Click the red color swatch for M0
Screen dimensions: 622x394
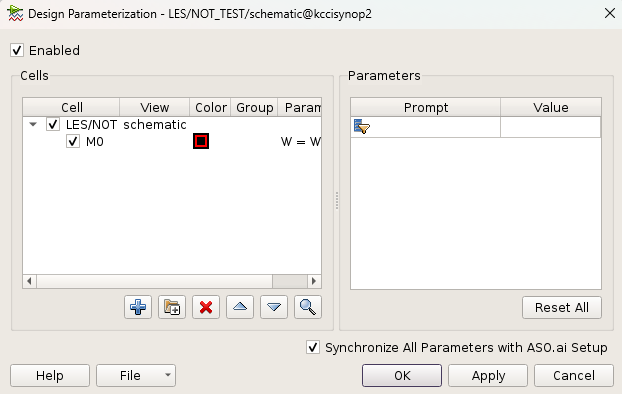pyautogui.click(x=201, y=142)
